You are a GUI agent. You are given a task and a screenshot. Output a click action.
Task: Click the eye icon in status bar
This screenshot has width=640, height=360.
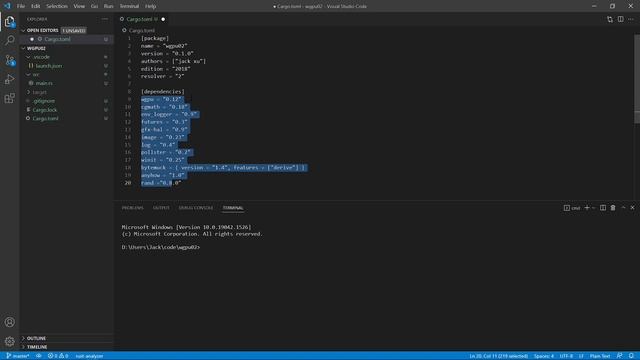point(39,356)
